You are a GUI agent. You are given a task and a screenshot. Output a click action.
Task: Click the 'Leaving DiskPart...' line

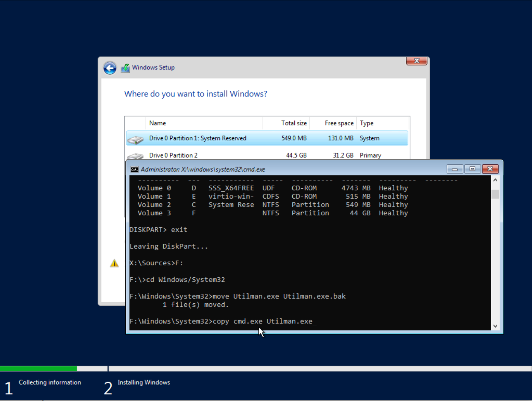coord(169,246)
